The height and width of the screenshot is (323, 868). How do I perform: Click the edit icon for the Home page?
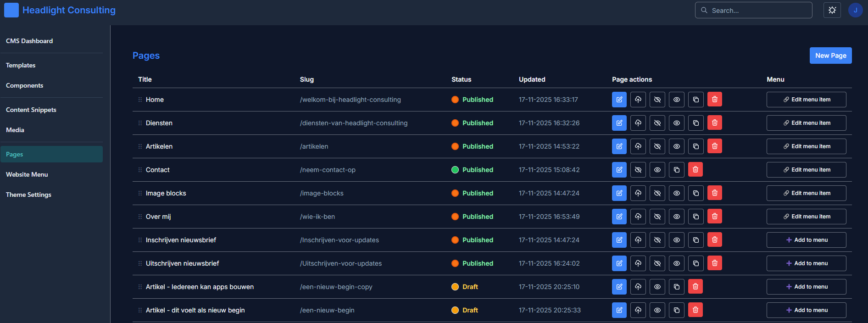coord(619,100)
